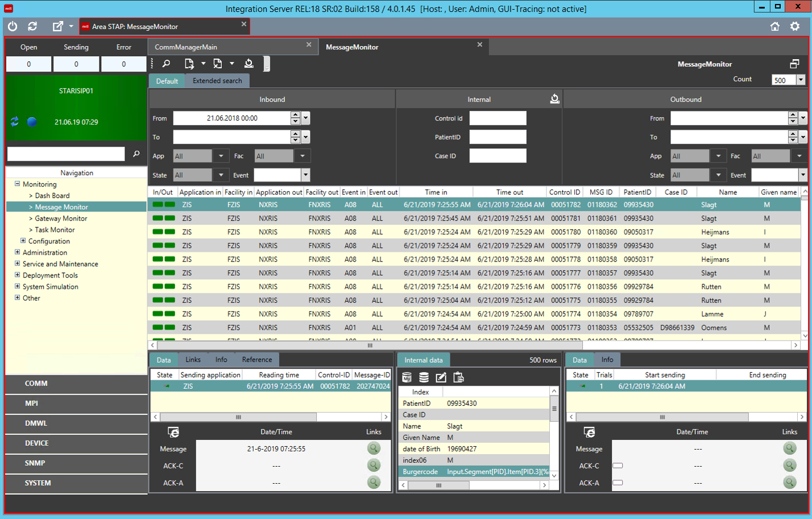Open Reference tab in inbound details
Image resolution: width=812 pixels, height=519 pixels.
[257, 360]
